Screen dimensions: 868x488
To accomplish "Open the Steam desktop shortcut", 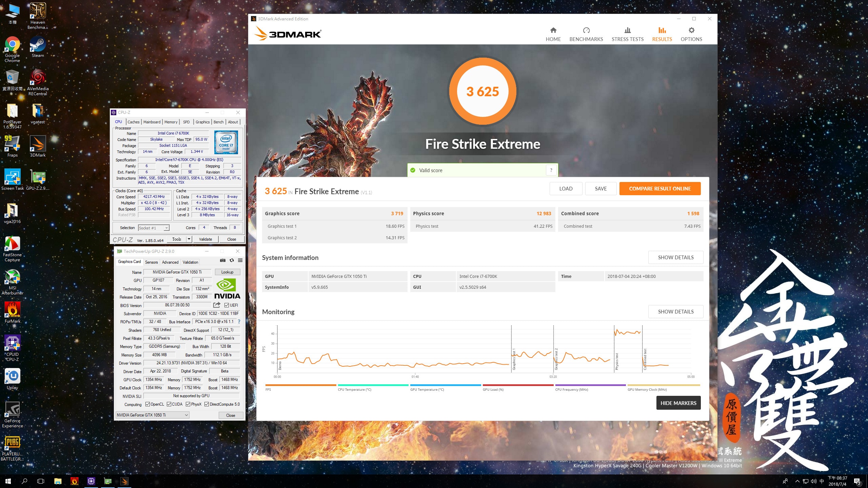I will tap(38, 47).
